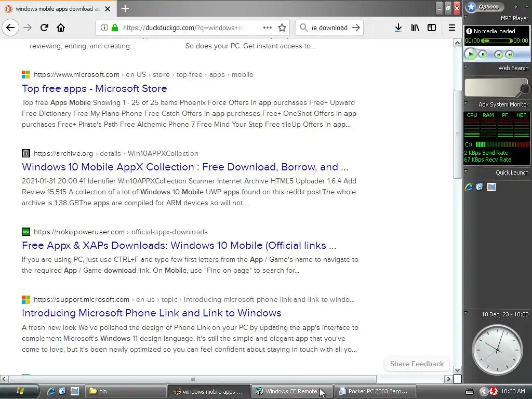Click the analog clock widget
The width and height of the screenshot is (532, 399).
tap(497, 350)
